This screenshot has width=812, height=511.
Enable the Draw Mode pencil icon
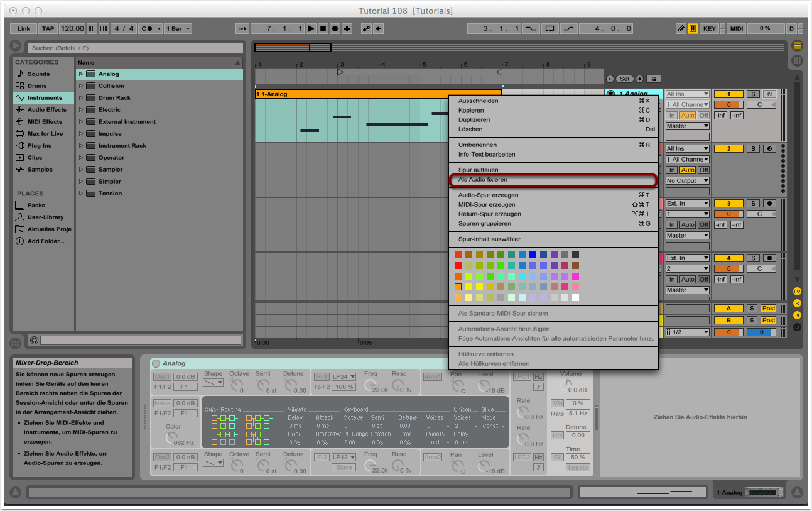(681, 29)
